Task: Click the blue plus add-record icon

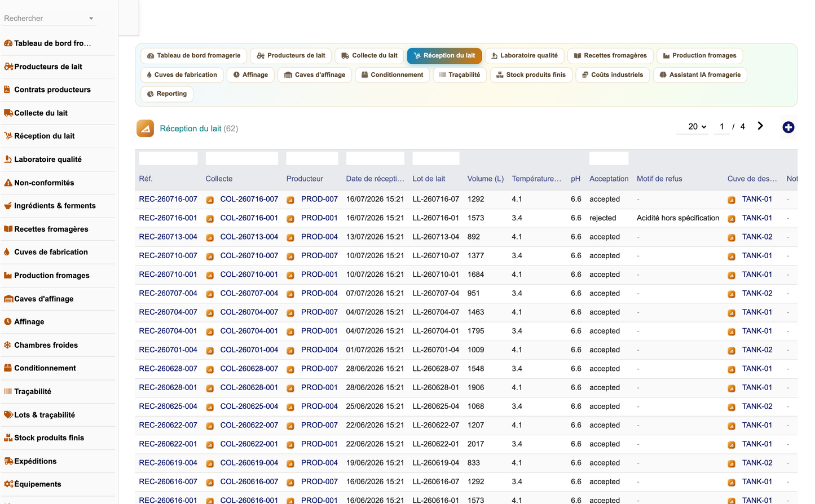Action: (788, 127)
